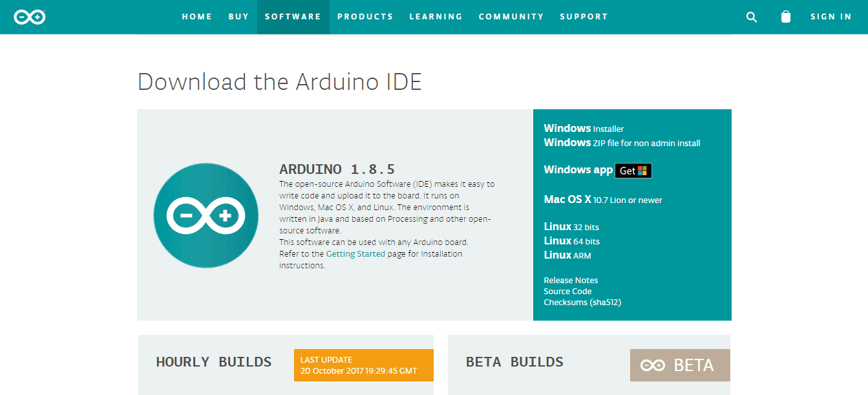Click the HOURLY BUILDS heading
Screen dimensions: 868x395
pos(214,362)
